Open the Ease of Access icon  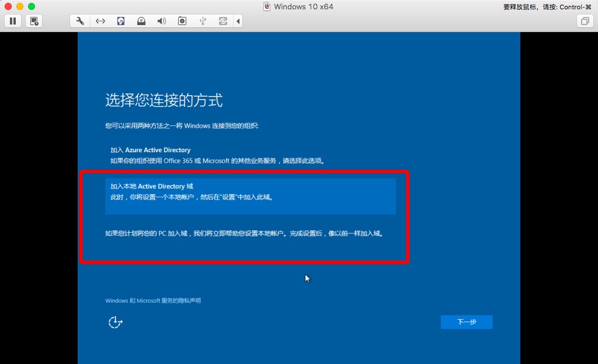(115, 322)
